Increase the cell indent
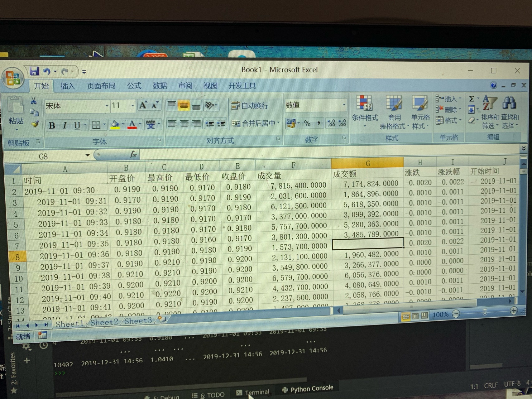The image size is (532, 399). point(221,123)
